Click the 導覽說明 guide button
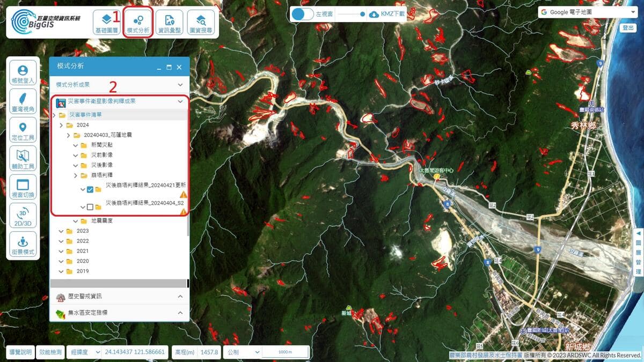This screenshot has height=362, width=644. [x=21, y=352]
